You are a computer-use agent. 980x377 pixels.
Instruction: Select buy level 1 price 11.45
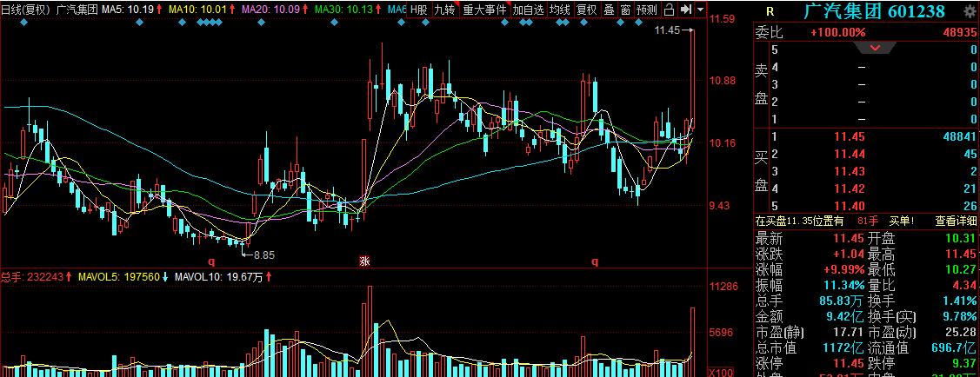(850, 136)
